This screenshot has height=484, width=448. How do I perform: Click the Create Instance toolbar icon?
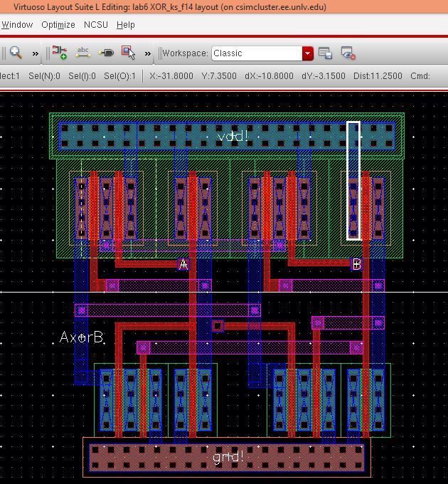[60, 53]
